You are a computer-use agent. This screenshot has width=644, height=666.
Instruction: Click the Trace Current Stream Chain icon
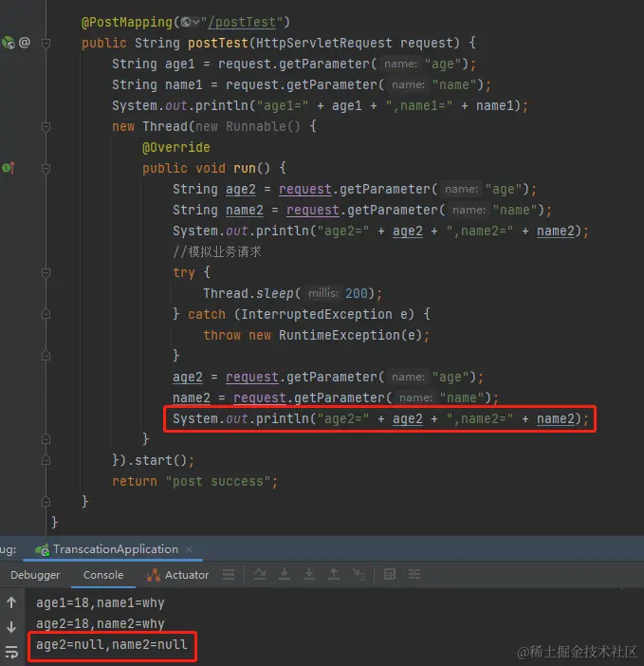click(x=414, y=574)
